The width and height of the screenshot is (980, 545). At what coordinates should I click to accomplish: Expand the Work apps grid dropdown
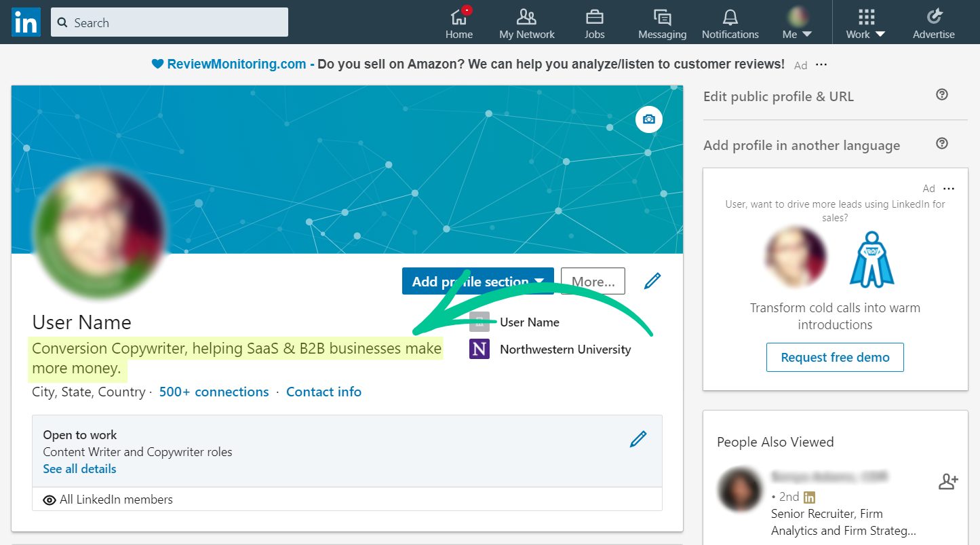point(866,23)
